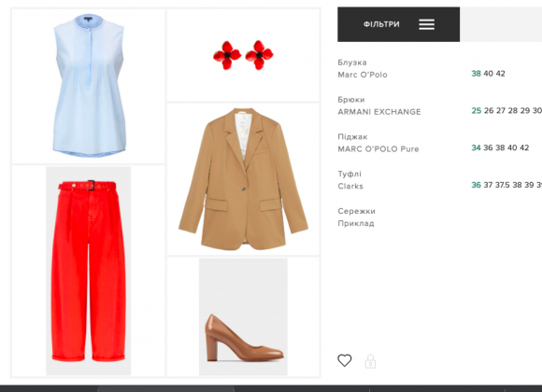Screen dimensions: 542x392
Task: Pick size 36 for the MARC O'POLO Pure jacket
Action: [488, 147]
